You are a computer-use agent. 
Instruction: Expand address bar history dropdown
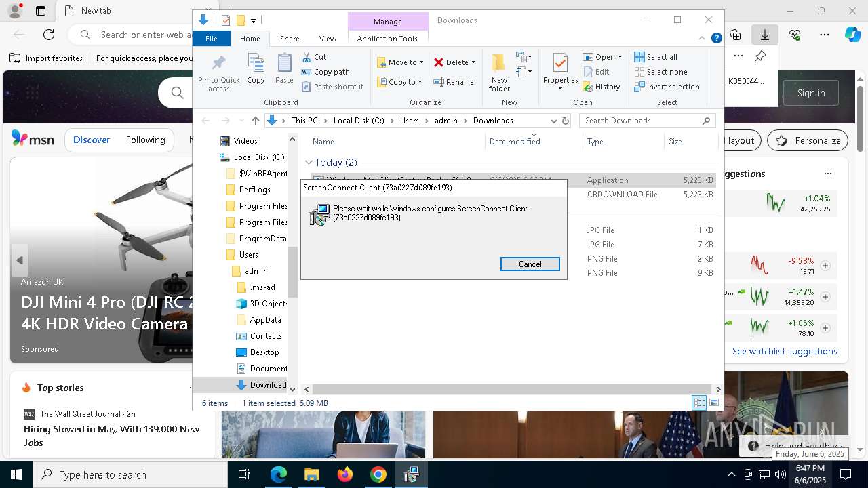pyautogui.click(x=554, y=121)
